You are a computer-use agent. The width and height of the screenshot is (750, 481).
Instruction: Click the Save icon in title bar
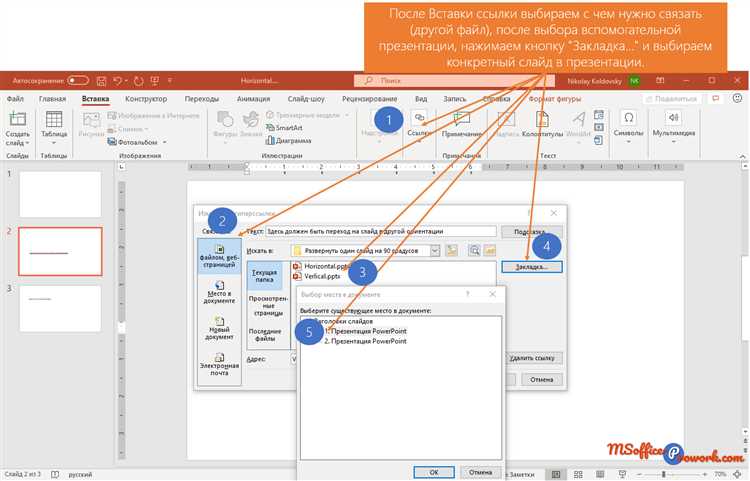tap(101, 81)
